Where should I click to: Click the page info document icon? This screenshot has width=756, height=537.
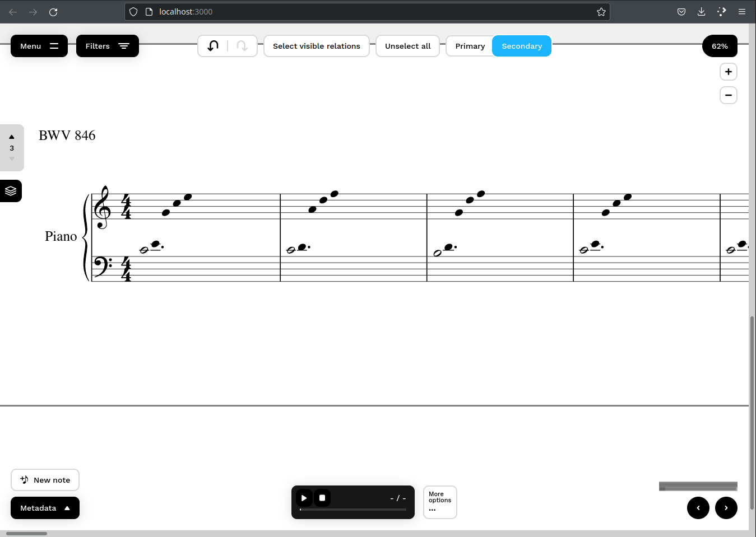(149, 12)
